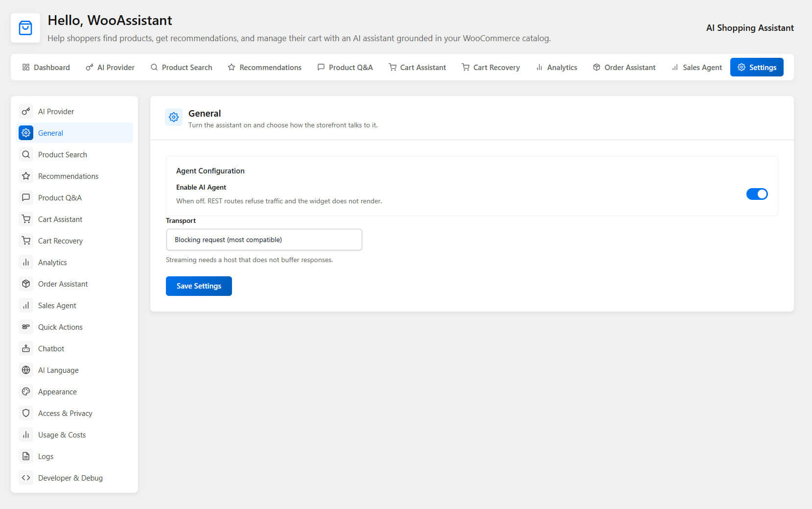Image resolution: width=812 pixels, height=509 pixels.
Task: Open the Dashboard tab
Action: coord(46,67)
